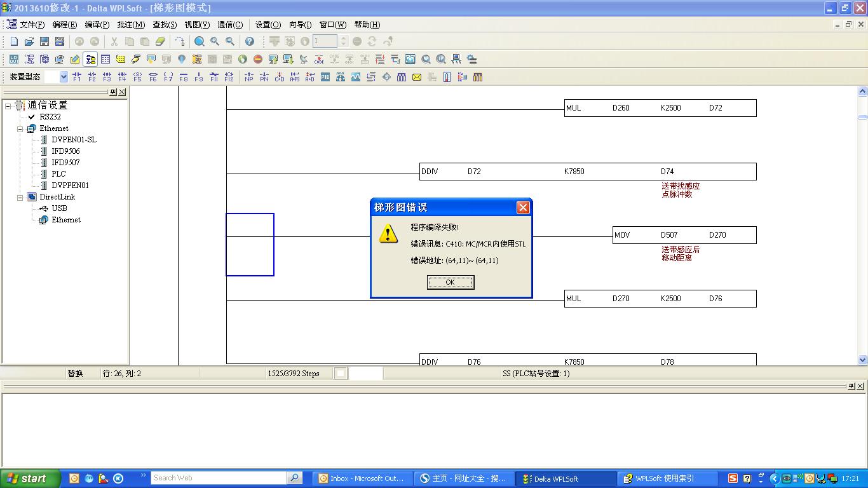
Task: Click the blue Help question mark icon
Action: 250,41
